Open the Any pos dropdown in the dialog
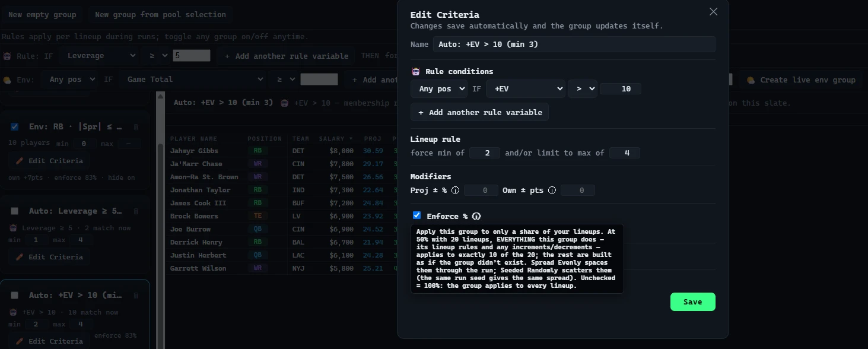Viewport: 868px width, 349px height. [439, 89]
